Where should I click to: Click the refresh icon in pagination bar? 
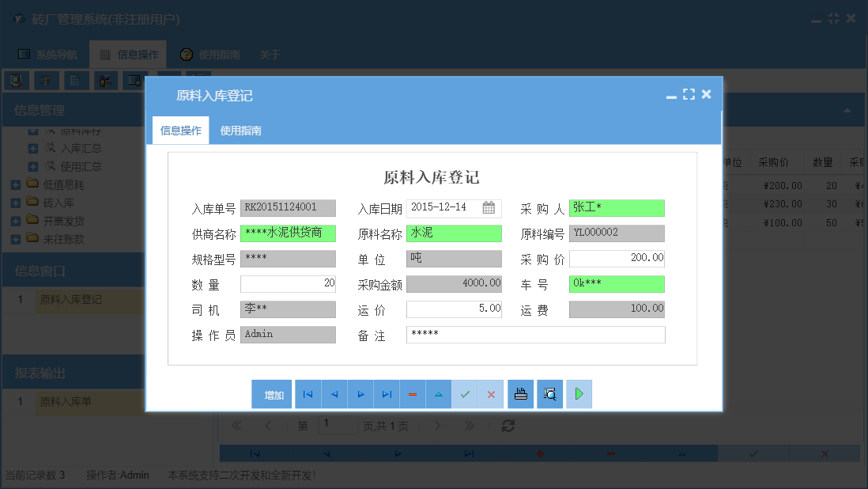pyautogui.click(x=508, y=425)
